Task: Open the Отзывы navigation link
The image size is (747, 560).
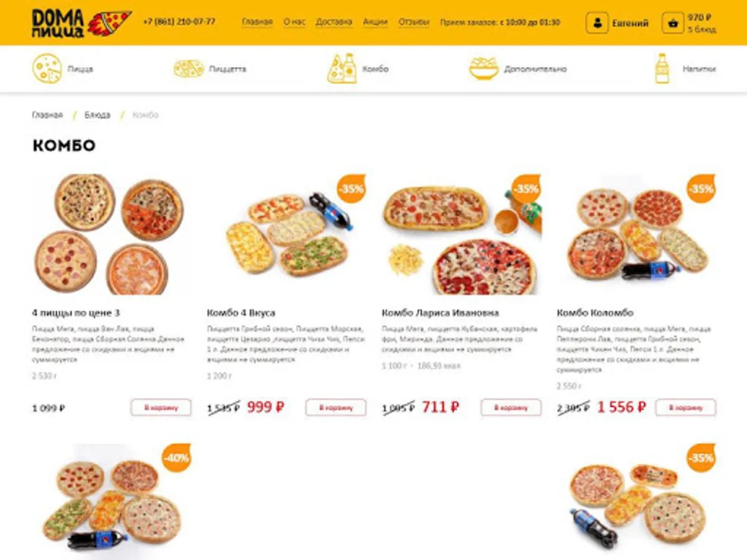Action: coord(414,22)
